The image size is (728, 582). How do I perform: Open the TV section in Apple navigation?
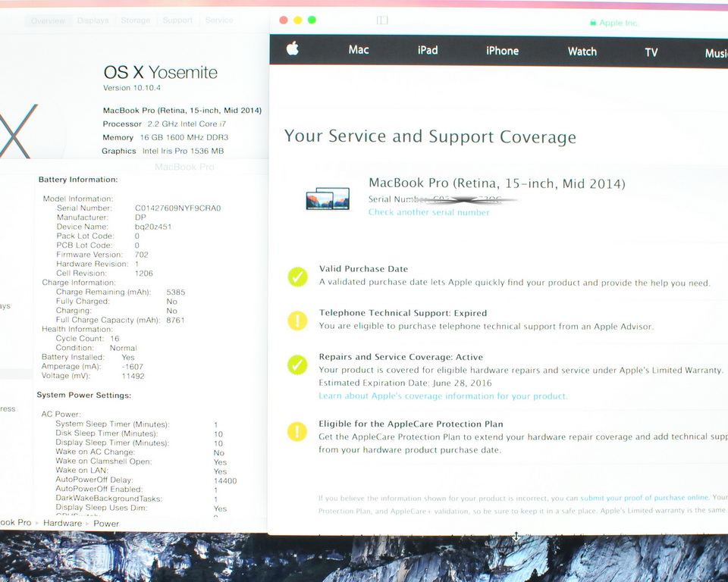click(651, 52)
